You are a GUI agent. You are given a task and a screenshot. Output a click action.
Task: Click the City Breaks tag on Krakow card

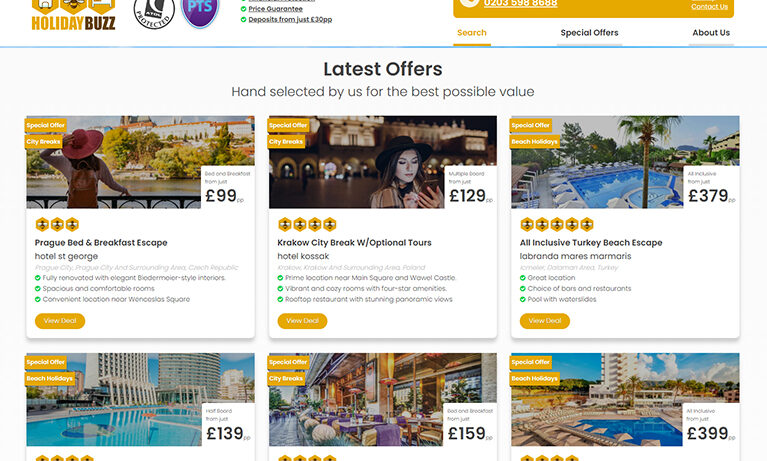click(286, 141)
